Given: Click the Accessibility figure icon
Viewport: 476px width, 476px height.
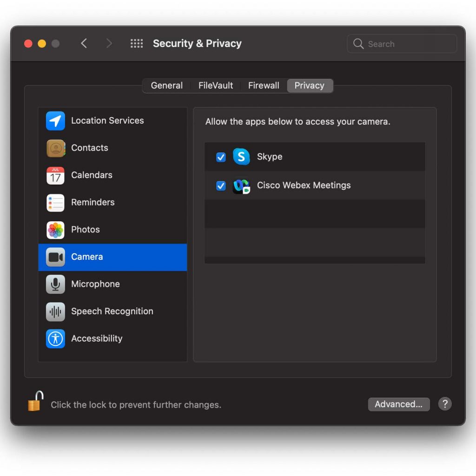Looking at the screenshot, I should pyautogui.click(x=55, y=339).
